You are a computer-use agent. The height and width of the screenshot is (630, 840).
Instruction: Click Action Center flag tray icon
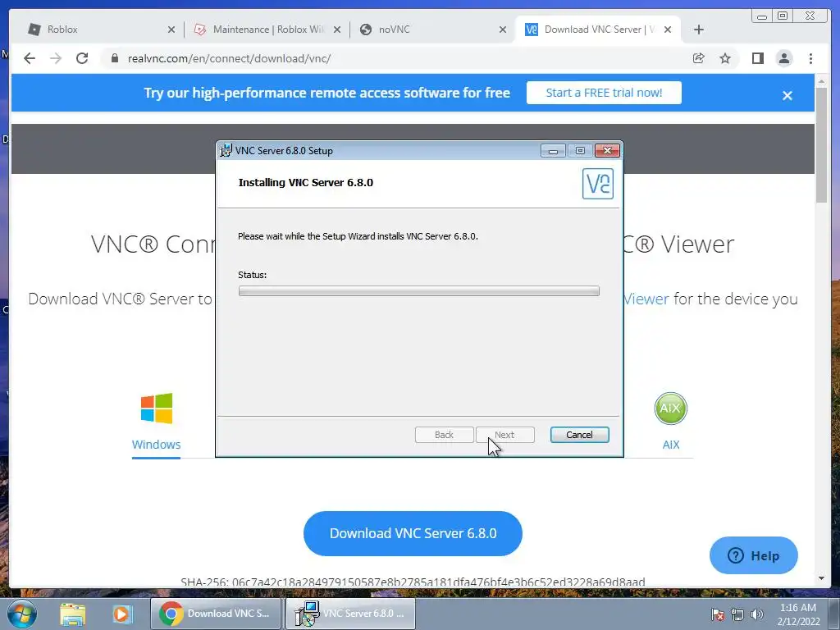click(717, 614)
